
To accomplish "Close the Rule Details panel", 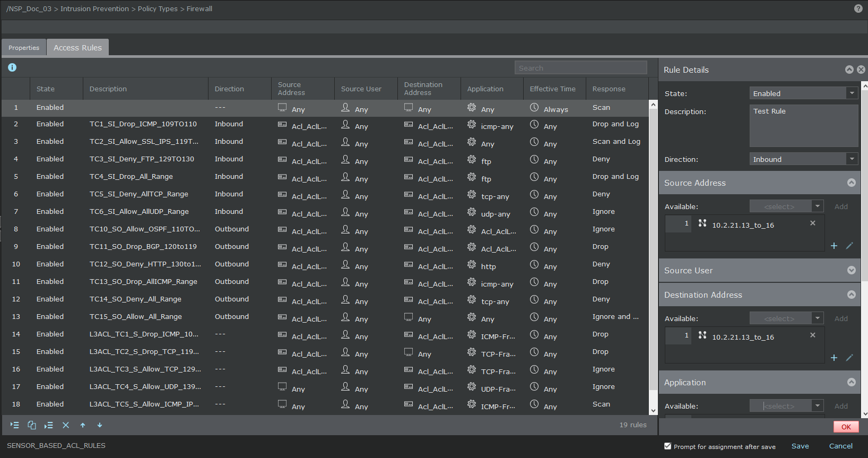I will (x=861, y=70).
